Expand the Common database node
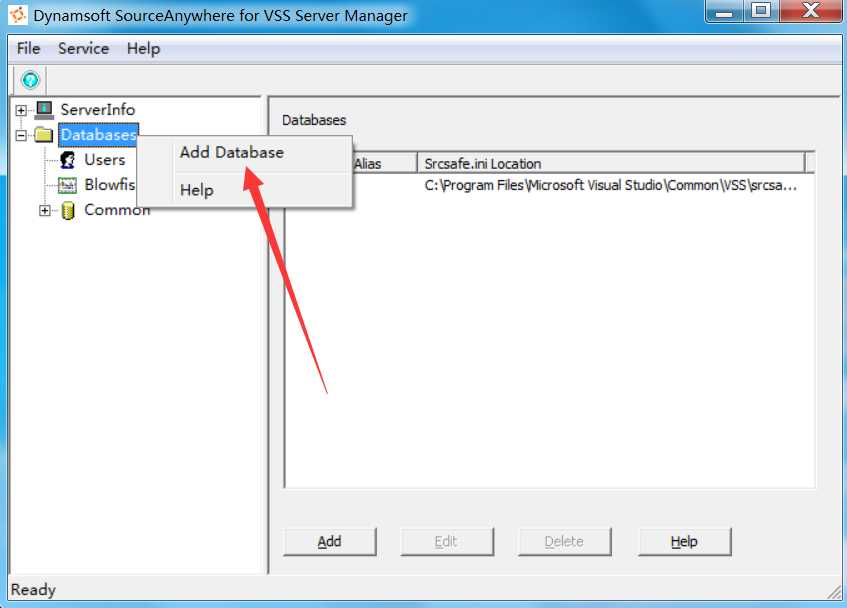This screenshot has width=847, height=608. point(45,210)
